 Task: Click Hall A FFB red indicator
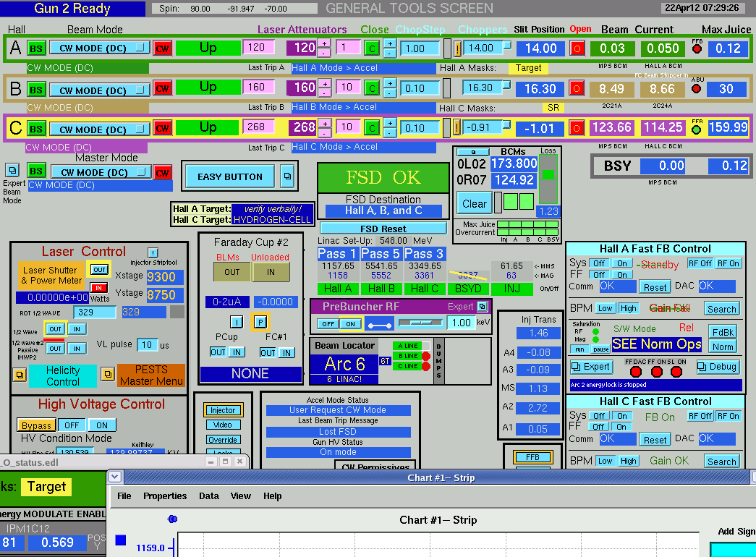point(697,48)
